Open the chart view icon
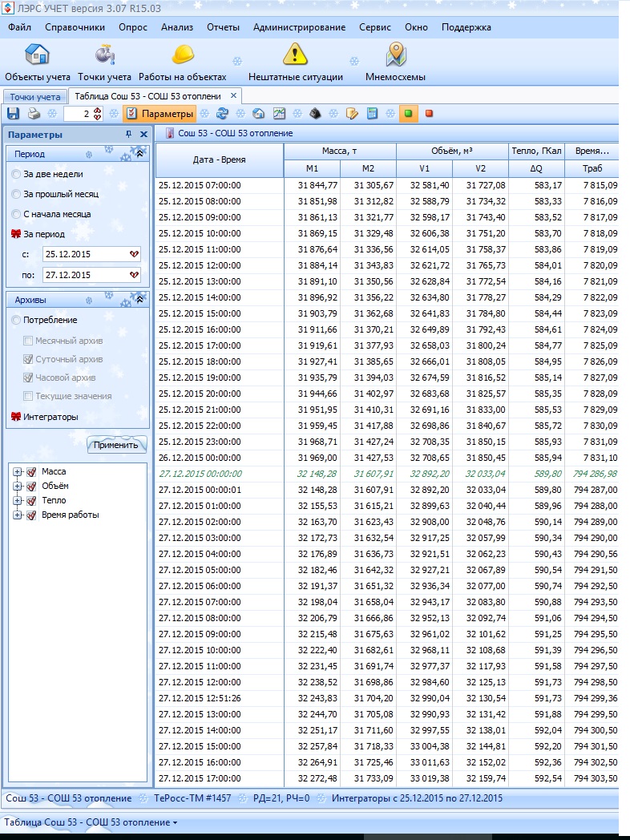This screenshot has height=840, width=630. [279, 114]
